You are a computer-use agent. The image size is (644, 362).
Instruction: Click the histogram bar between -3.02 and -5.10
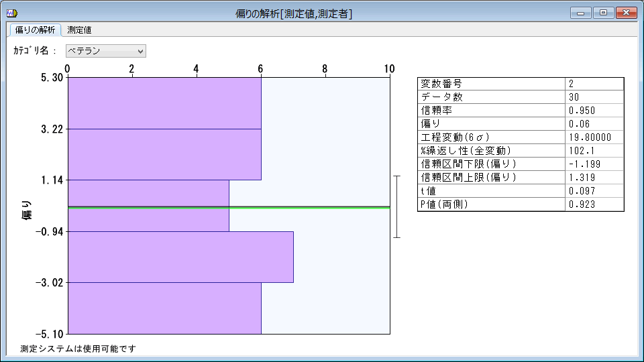coord(164,308)
